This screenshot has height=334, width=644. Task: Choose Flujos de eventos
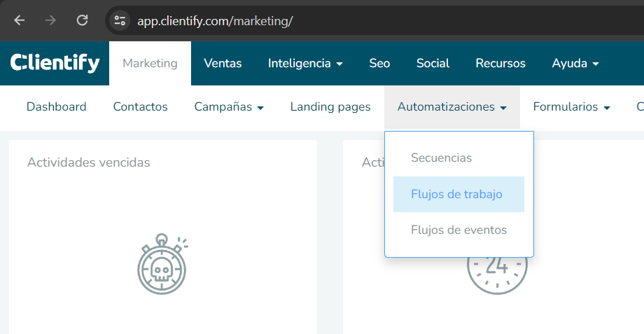pyautogui.click(x=458, y=230)
